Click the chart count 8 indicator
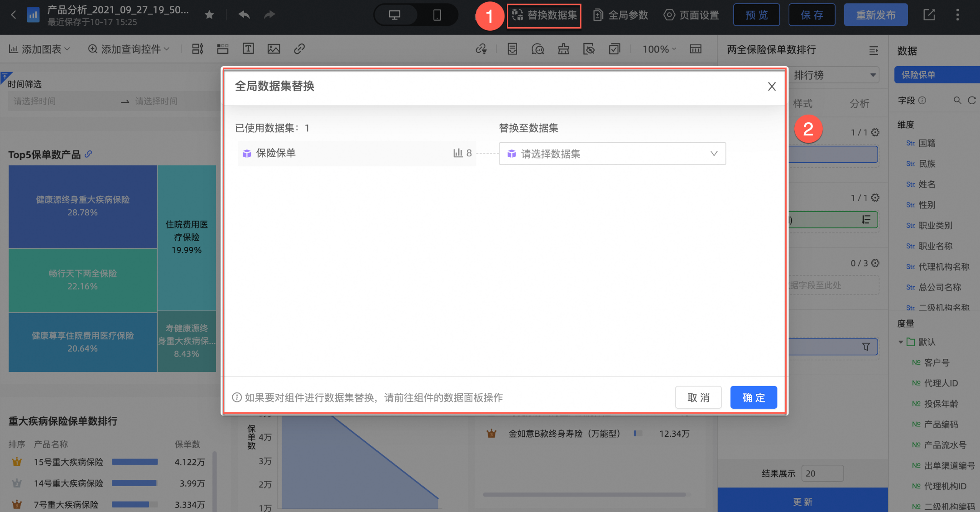The height and width of the screenshot is (512, 980). pyautogui.click(x=463, y=153)
